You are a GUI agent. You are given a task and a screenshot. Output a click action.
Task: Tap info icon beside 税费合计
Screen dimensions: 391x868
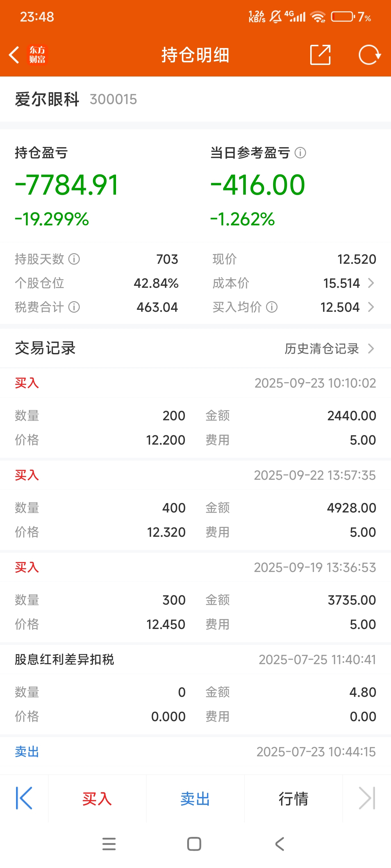[x=74, y=307]
